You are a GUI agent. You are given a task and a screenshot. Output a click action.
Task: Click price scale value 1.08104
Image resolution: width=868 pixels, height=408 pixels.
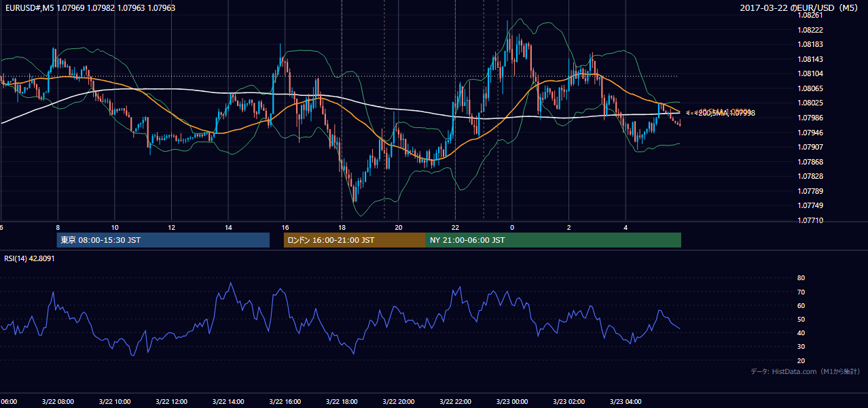click(x=810, y=73)
